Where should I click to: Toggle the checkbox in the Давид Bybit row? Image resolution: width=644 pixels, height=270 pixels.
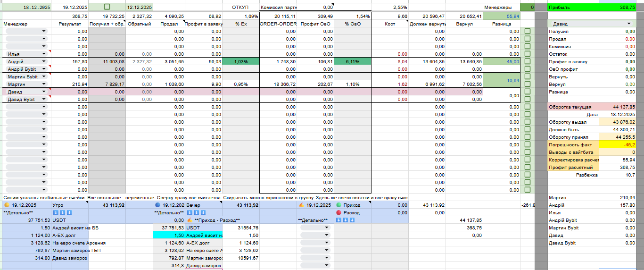click(x=528, y=99)
